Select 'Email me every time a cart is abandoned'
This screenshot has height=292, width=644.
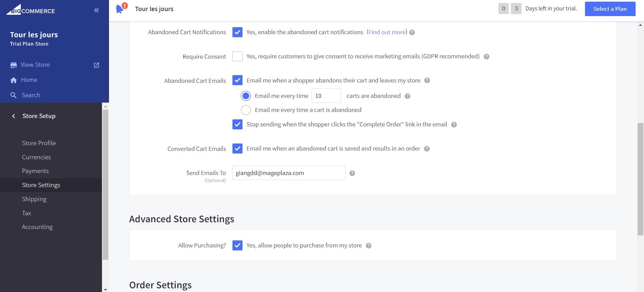click(x=246, y=110)
